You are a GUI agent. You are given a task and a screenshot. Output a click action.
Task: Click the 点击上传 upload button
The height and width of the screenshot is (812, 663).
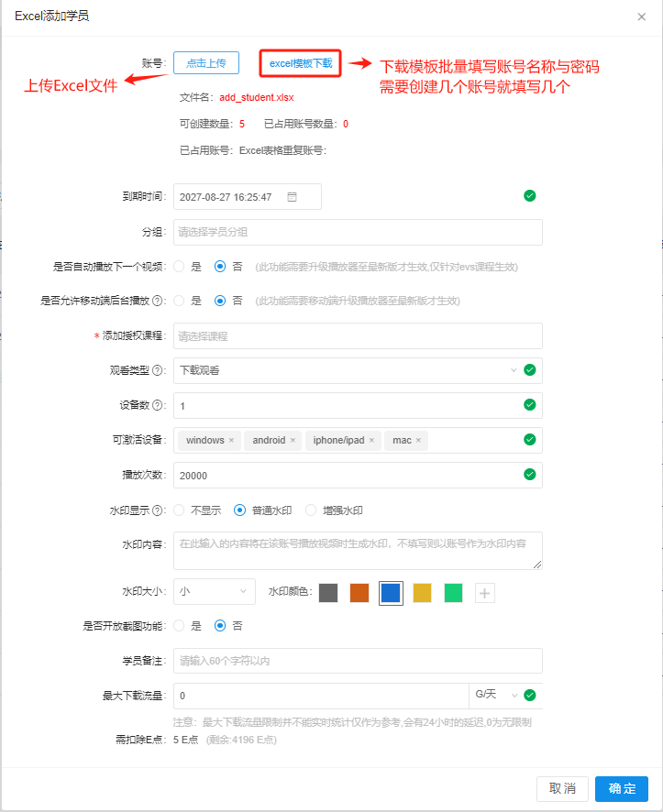click(206, 63)
